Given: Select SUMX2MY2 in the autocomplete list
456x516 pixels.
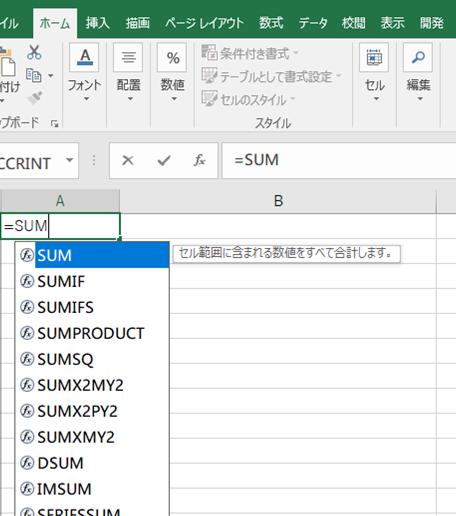Looking at the screenshot, I should click(92, 385).
